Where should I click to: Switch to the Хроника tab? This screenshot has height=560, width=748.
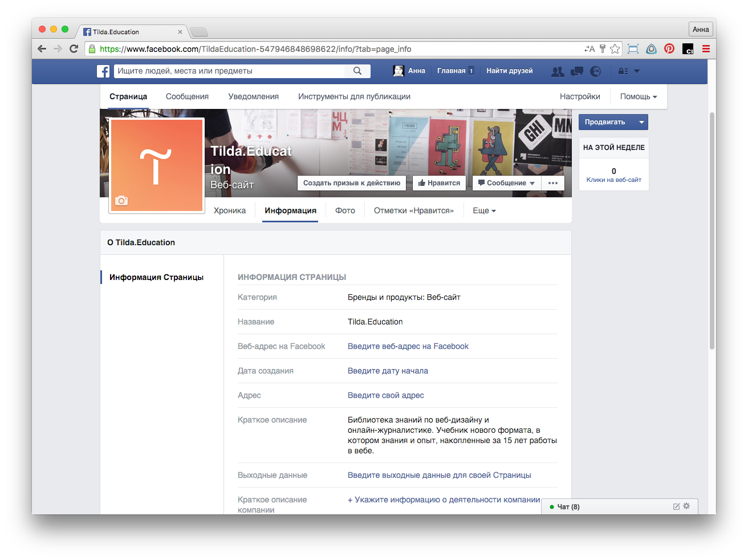click(x=230, y=211)
